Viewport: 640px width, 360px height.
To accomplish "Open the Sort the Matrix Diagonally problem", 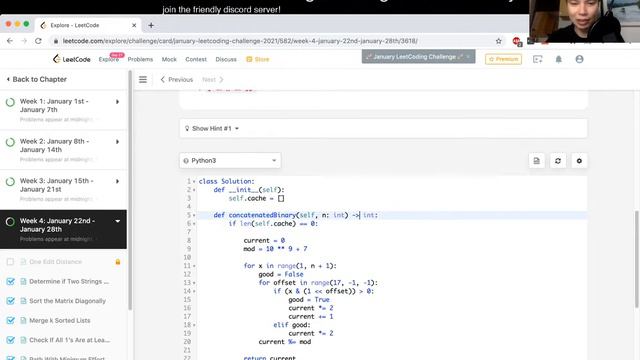I will (x=67, y=301).
